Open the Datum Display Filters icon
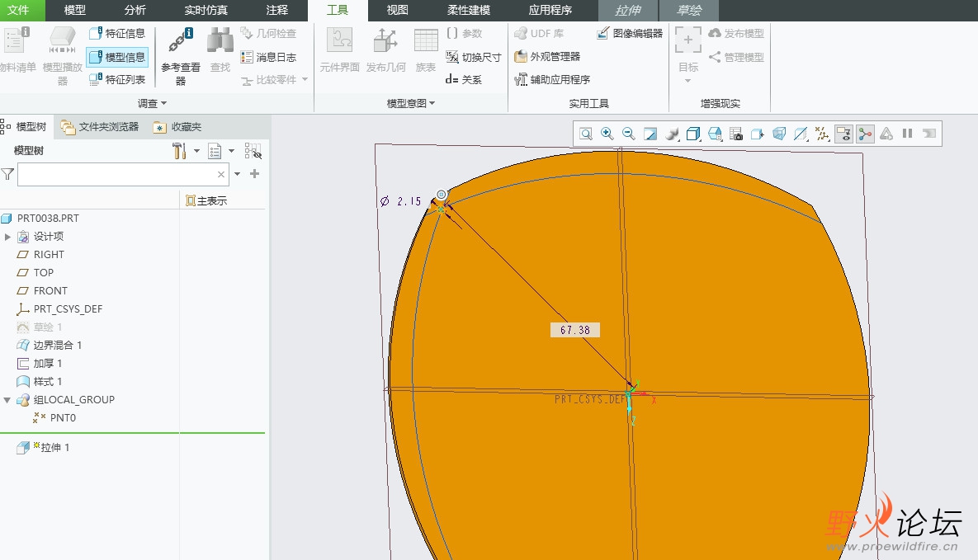978x560 pixels. click(x=822, y=134)
